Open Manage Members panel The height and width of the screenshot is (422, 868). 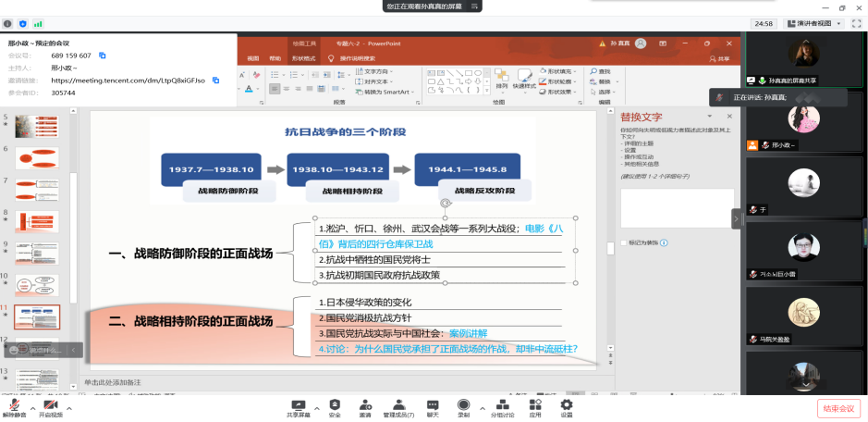(x=397, y=406)
